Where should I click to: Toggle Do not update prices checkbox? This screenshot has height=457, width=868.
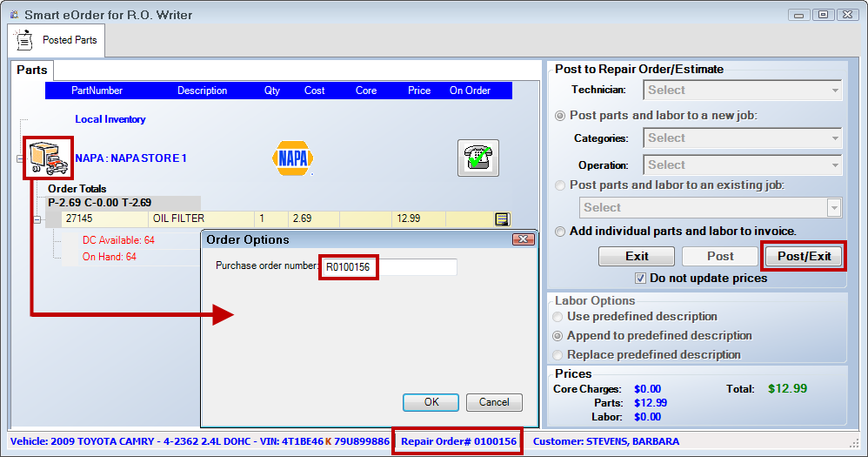[x=640, y=279]
